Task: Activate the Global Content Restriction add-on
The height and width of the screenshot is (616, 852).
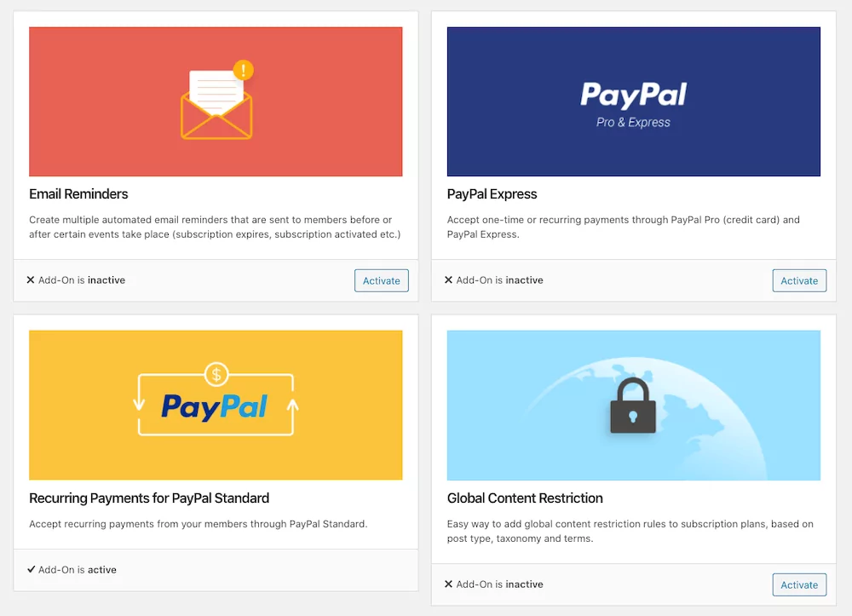Action: [799, 585]
